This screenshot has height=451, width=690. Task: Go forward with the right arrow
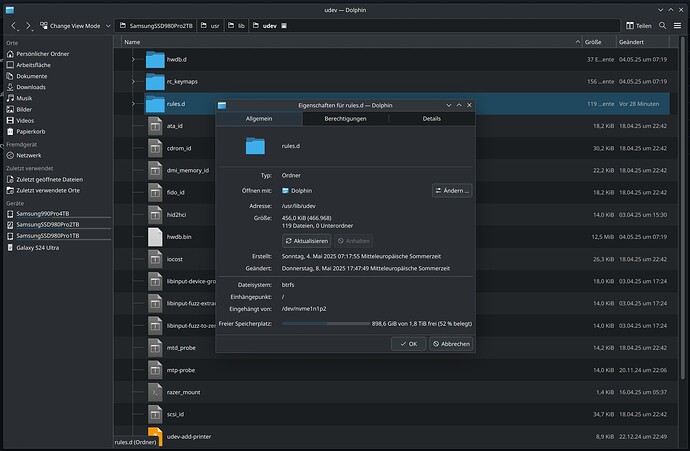(28, 26)
